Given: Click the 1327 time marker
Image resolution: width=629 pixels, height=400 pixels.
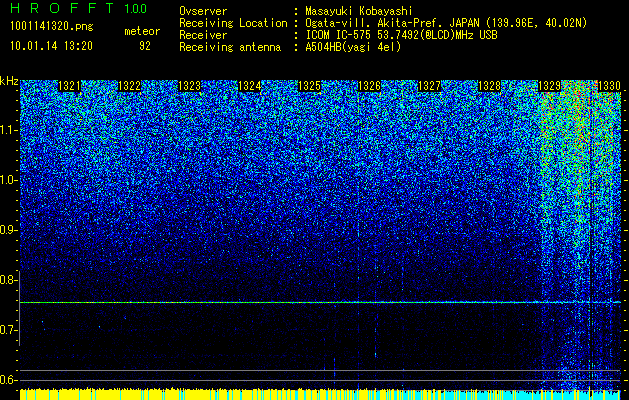Looking at the screenshot, I should (429, 86).
